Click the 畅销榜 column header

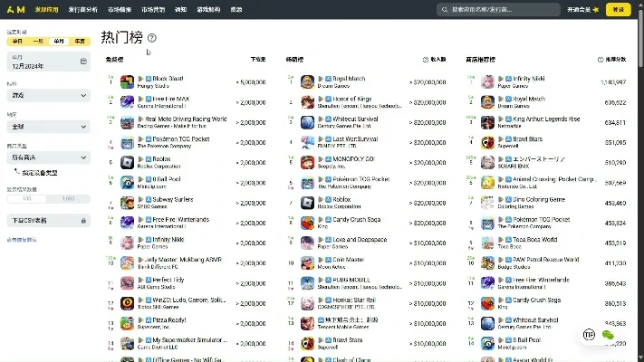(x=294, y=60)
